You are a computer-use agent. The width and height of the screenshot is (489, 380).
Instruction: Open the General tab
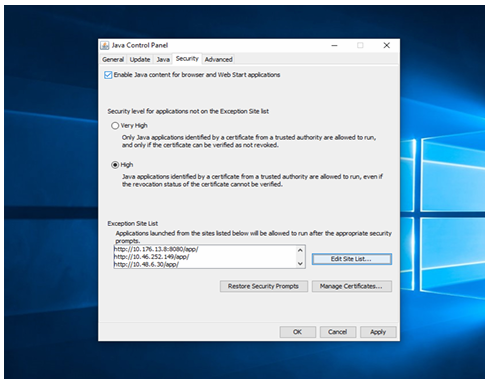click(113, 59)
